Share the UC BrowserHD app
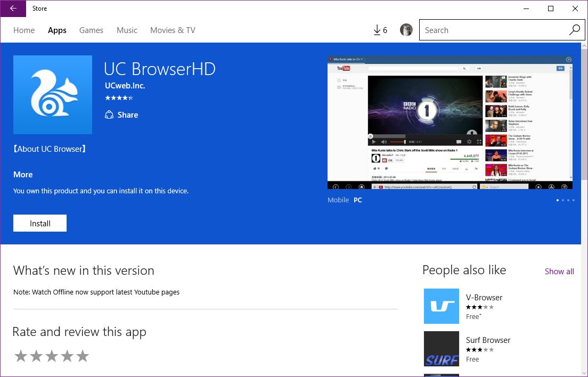This screenshot has height=377, width=588. 121,115
